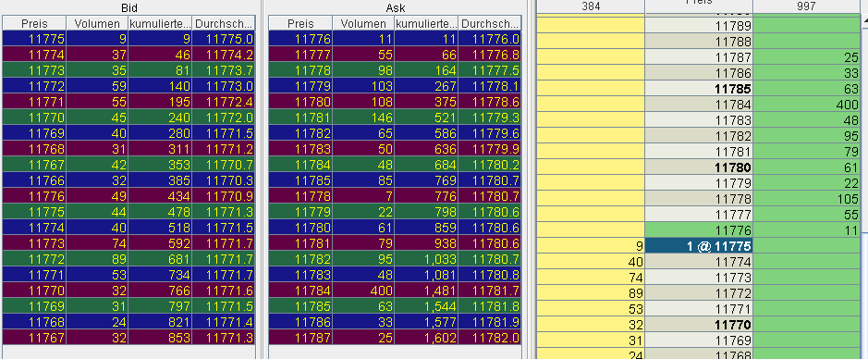Select Ask cumulated volume cell 938
The width and height of the screenshot is (868, 359).
(426, 242)
